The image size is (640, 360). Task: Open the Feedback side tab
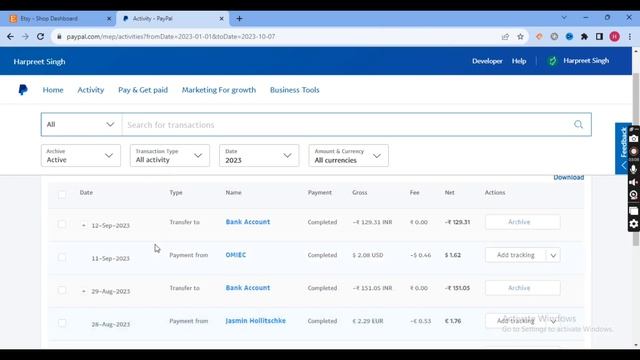click(623, 148)
